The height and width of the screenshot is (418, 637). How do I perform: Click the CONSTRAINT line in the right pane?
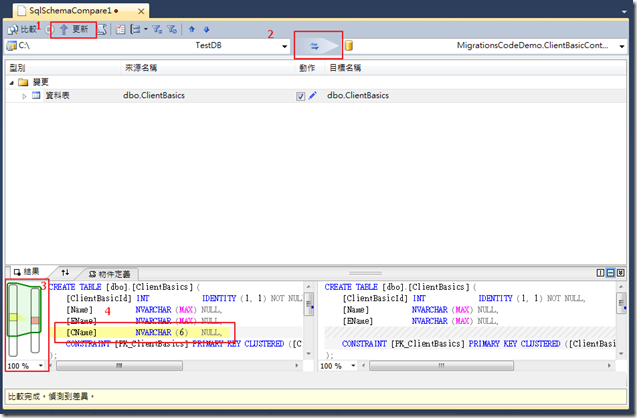pos(479,344)
